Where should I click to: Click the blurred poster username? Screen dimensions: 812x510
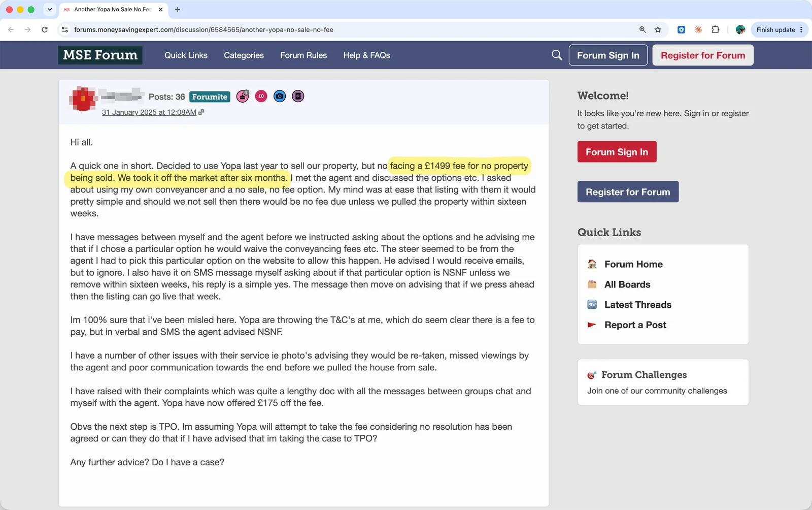coord(122,95)
